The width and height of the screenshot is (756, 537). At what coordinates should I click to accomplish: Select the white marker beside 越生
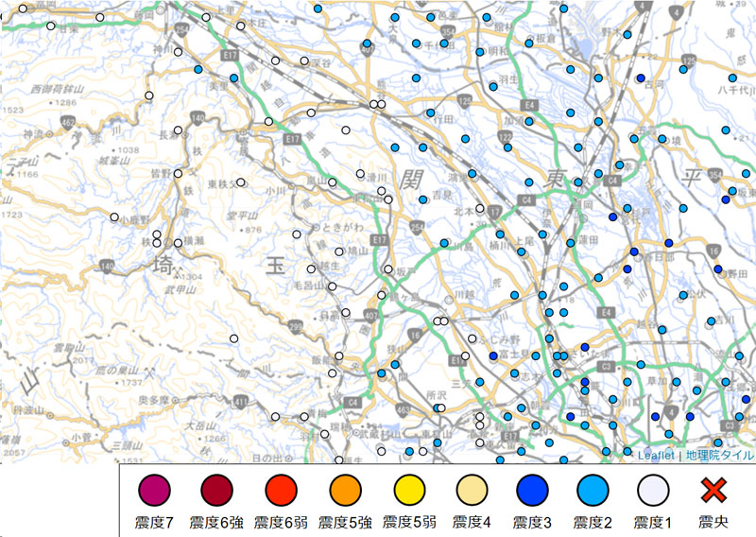[x=311, y=269]
